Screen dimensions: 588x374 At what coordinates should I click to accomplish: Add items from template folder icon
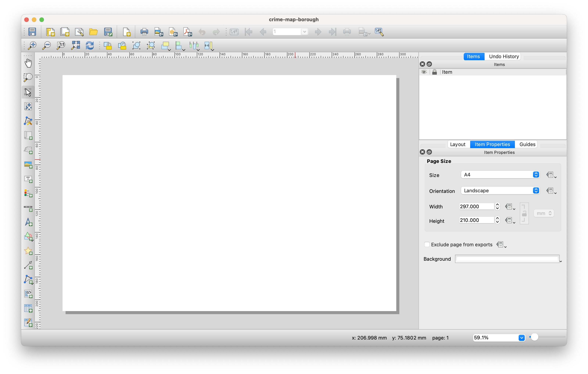click(x=94, y=32)
